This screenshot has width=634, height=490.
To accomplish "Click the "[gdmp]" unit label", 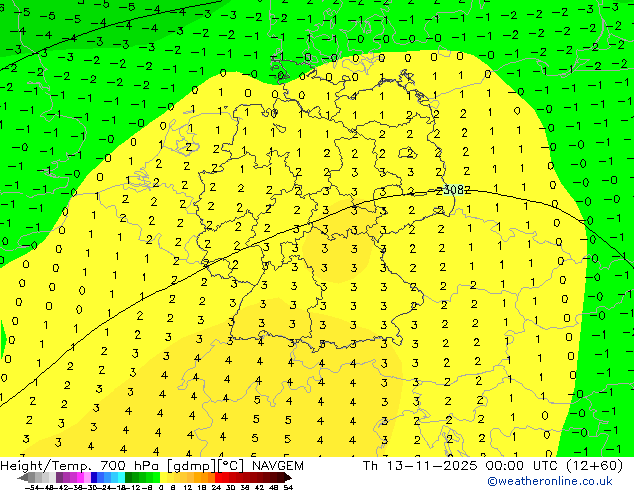I will click(191, 466).
